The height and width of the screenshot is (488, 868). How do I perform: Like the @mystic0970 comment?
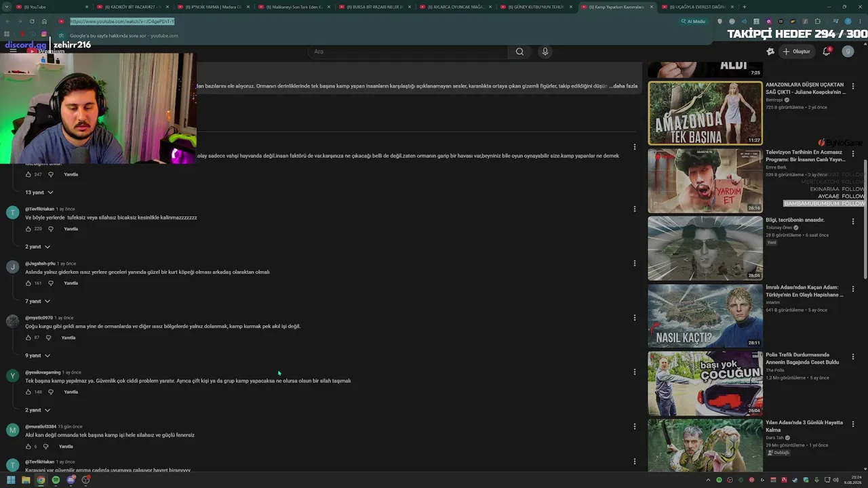pyautogui.click(x=28, y=338)
